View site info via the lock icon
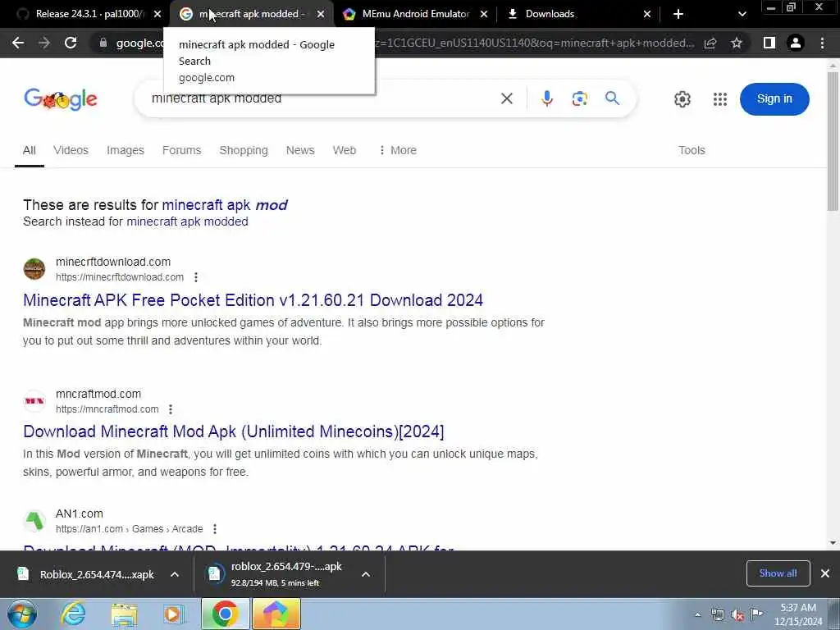840x630 pixels. tap(103, 43)
